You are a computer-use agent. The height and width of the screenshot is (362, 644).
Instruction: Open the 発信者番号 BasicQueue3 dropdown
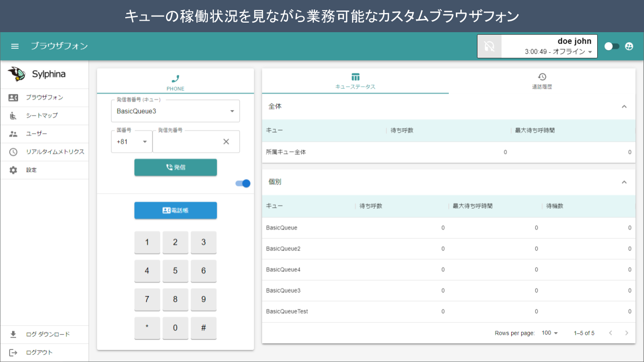tap(175, 111)
